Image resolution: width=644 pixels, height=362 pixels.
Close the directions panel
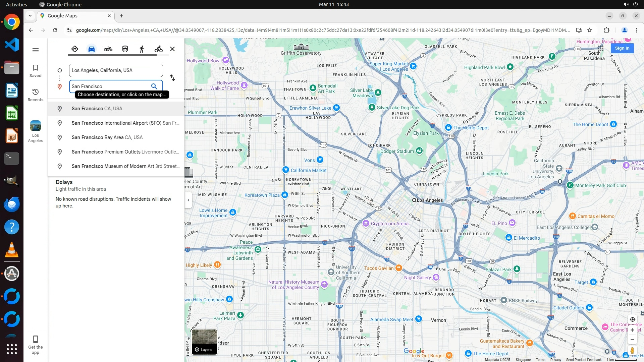click(172, 49)
